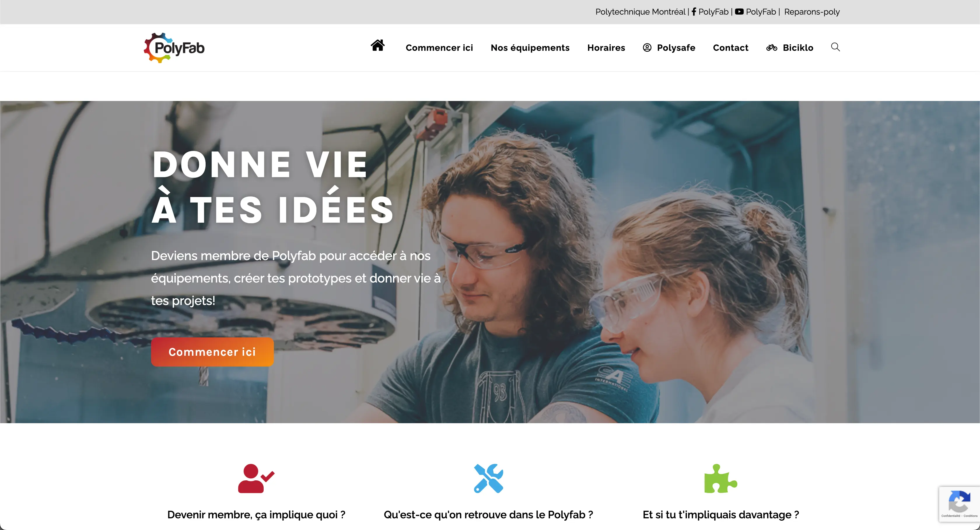This screenshot has height=530, width=980.
Task: Click the red member checkmark icon
Action: (256, 478)
